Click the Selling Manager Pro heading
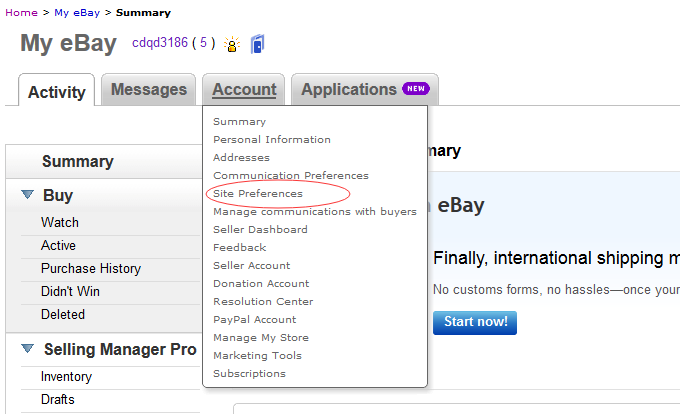Viewport: 680px width, 414px height. [x=120, y=349]
